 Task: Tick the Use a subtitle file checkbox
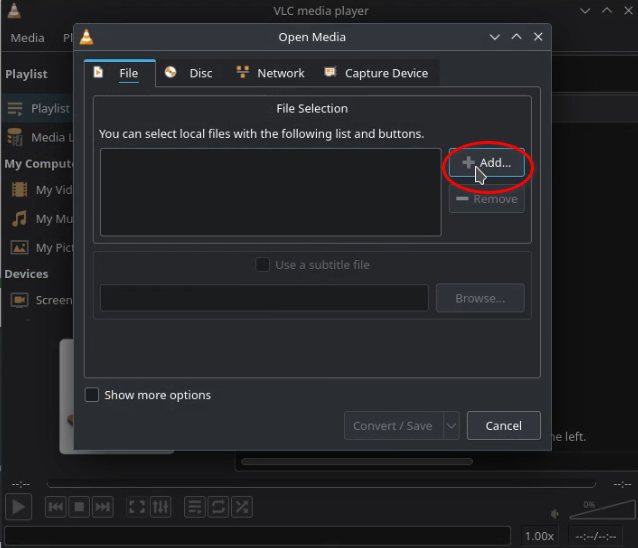click(262, 265)
